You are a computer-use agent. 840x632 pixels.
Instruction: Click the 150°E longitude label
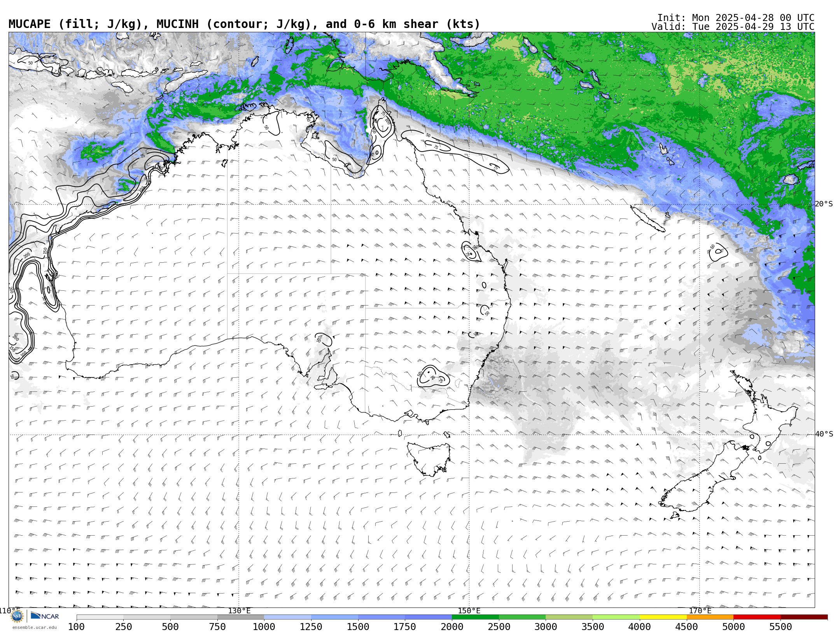tap(469, 611)
